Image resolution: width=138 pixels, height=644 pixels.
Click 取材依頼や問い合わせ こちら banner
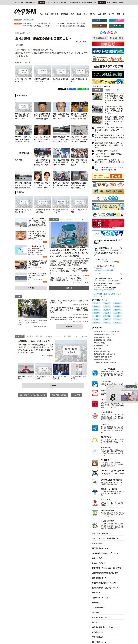coord(108,176)
